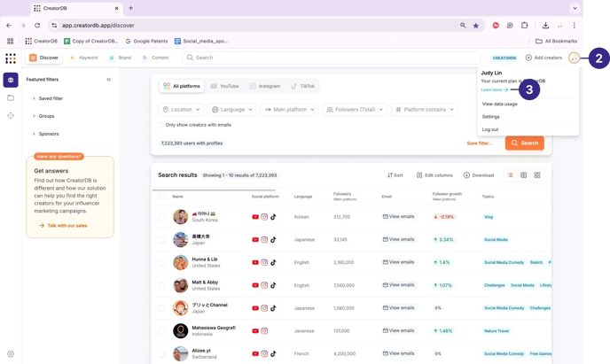Click the crosshair target sidebar icon
The image size is (610, 364).
[x=11, y=115]
